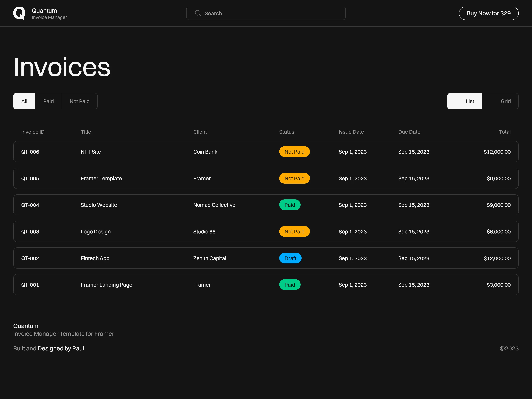The image size is (532, 399).
Task: Click the Framer Landing Page title
Action: (107, 285)
